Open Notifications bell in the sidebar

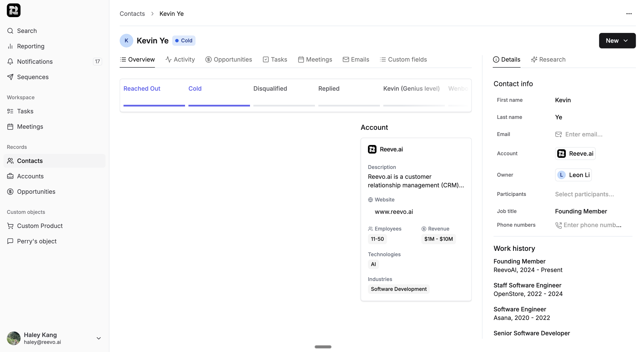[x=10, y=62]
